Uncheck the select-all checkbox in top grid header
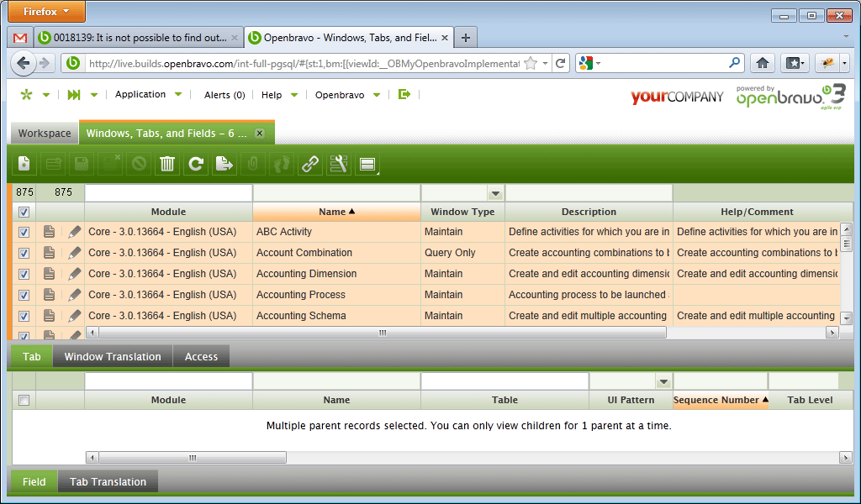This screenshot has width=861, height=504. pos(24,212)
